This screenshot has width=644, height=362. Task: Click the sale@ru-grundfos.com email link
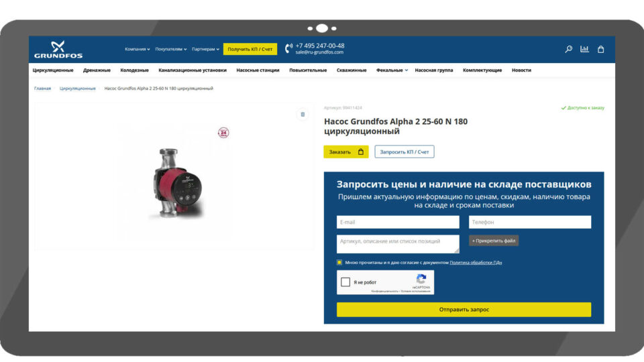[x=319, y=52]
